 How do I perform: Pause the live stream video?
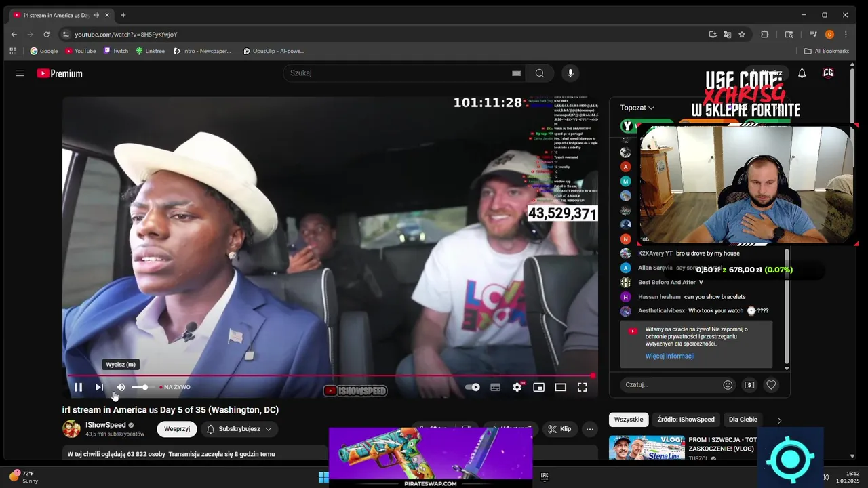(x=78, y=387)
